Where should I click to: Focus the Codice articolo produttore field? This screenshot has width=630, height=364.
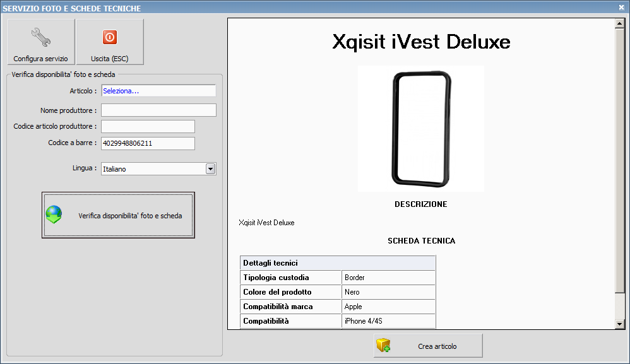148,126
